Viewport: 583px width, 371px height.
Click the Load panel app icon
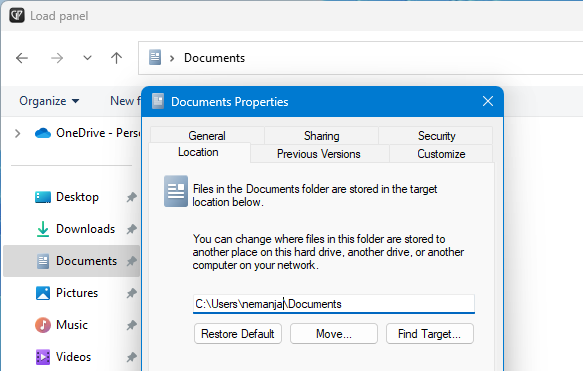pyautogui.click(x=17, y=16)
